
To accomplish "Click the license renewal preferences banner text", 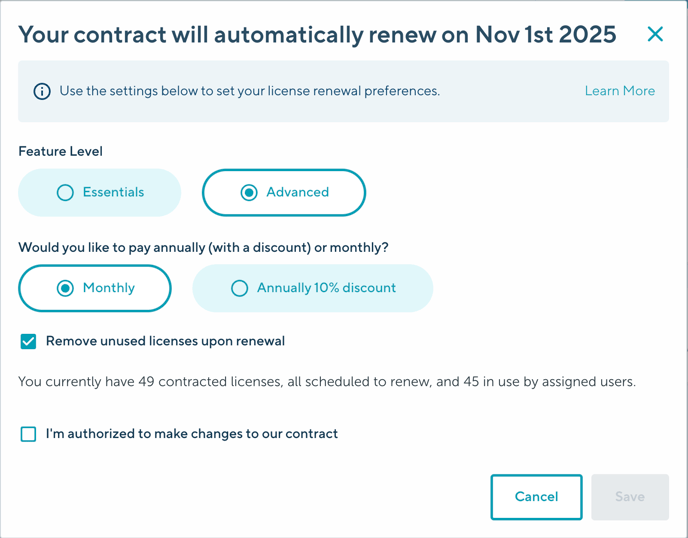I will [x=250, y=91].
